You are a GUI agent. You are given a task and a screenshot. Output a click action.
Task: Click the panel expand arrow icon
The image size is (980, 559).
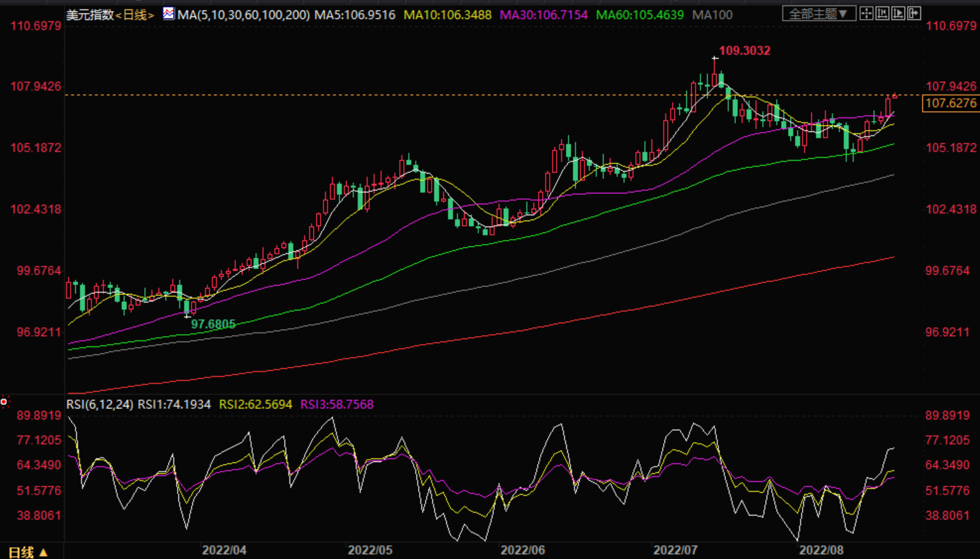pos(914,13)
